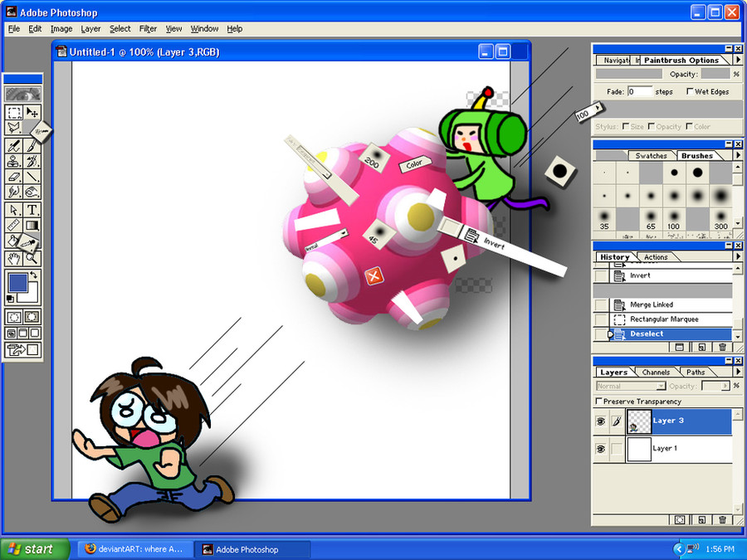Screen dimensions: 747x560
Task: Toggle the link box for Layer 1
Action: pos(617,449)
